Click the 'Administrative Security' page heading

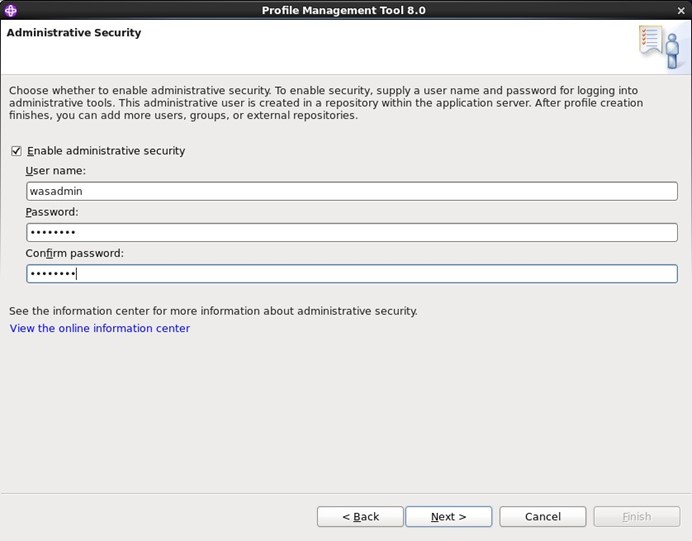coord(74,33)
